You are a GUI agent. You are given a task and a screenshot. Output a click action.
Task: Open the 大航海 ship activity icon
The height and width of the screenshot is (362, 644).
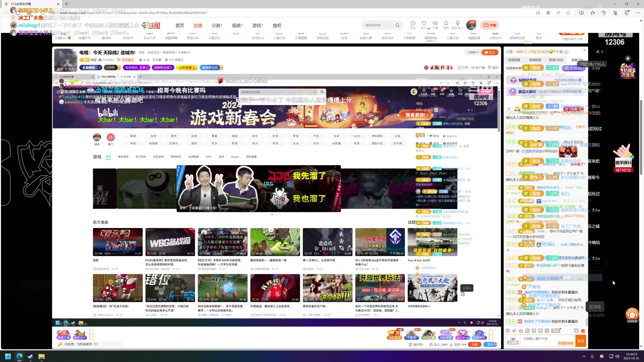pos(412,334)
